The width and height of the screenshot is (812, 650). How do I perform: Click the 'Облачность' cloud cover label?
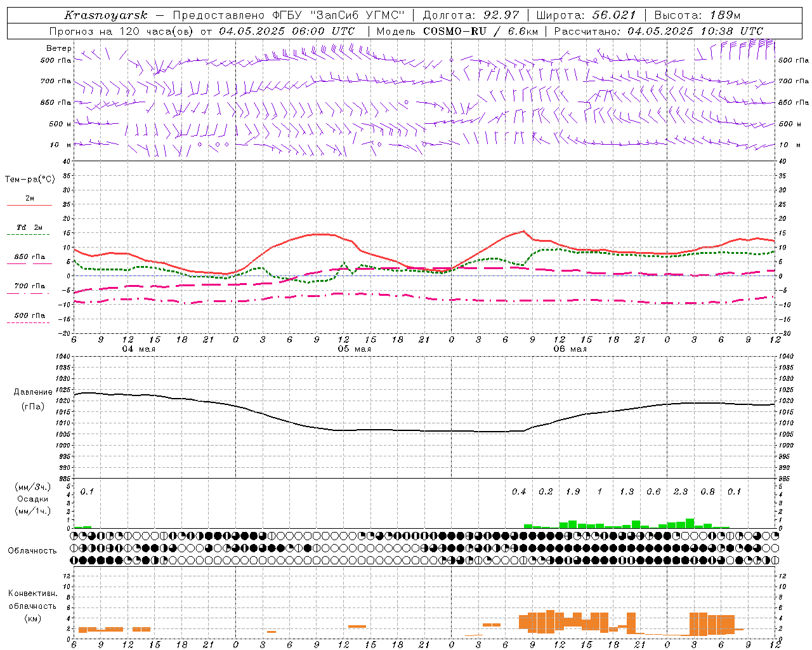pyautogui.click(x=32, y=550)
